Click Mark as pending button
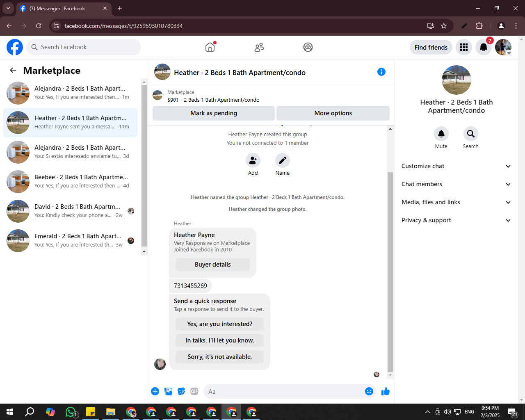 [x=214, y=113]
